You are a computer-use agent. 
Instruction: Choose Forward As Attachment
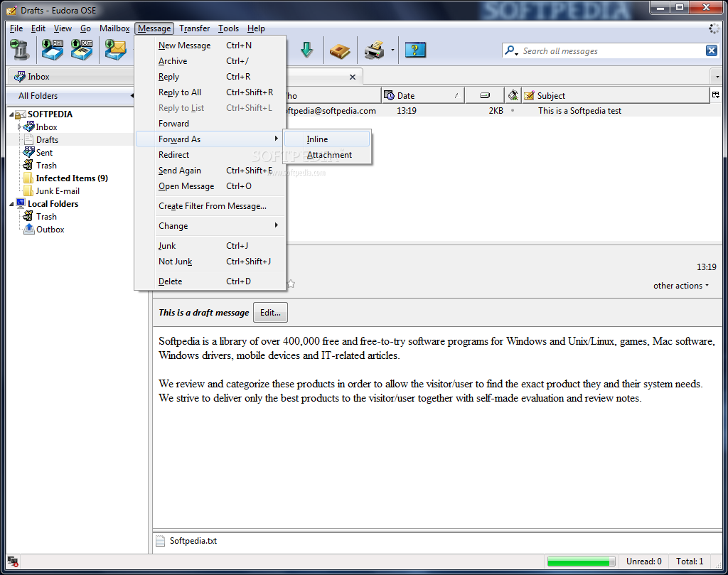click(x=327, y=154)
